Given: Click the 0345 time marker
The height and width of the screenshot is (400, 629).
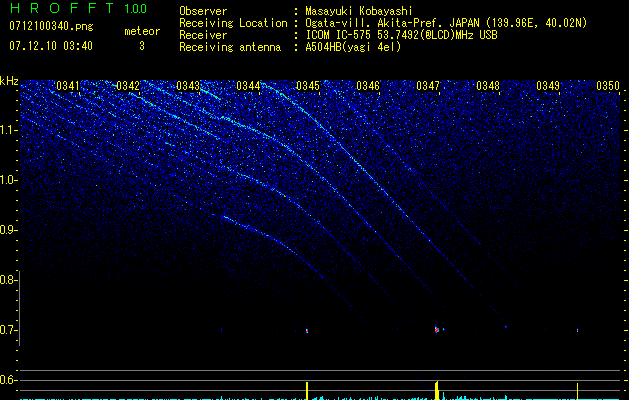Looking at the screenshot, I should (x=308, y=86).
